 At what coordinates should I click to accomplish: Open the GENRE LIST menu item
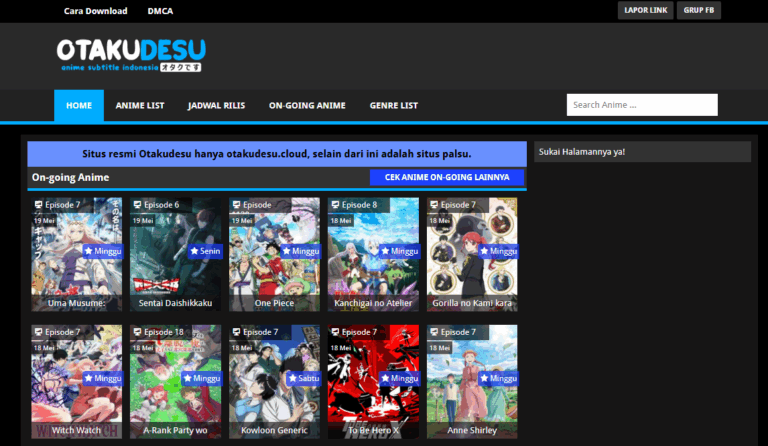pyautogui.click(x=394, y=105)
